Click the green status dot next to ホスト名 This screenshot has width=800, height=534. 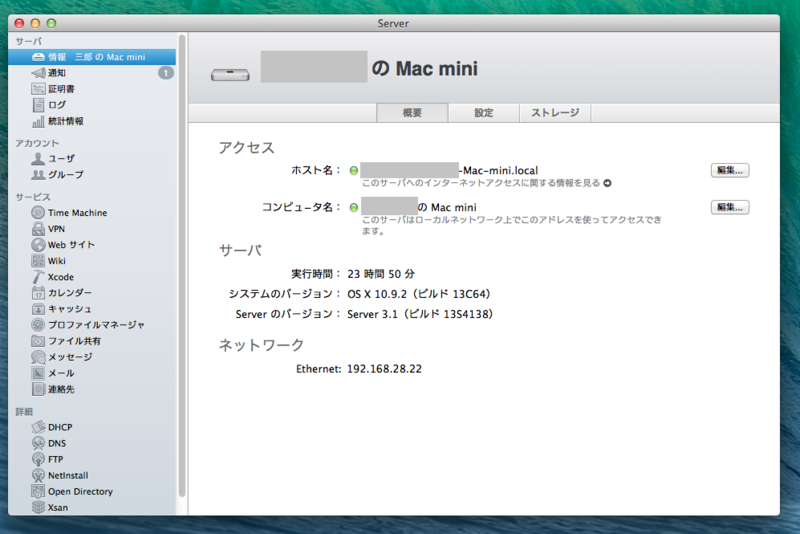354,170
